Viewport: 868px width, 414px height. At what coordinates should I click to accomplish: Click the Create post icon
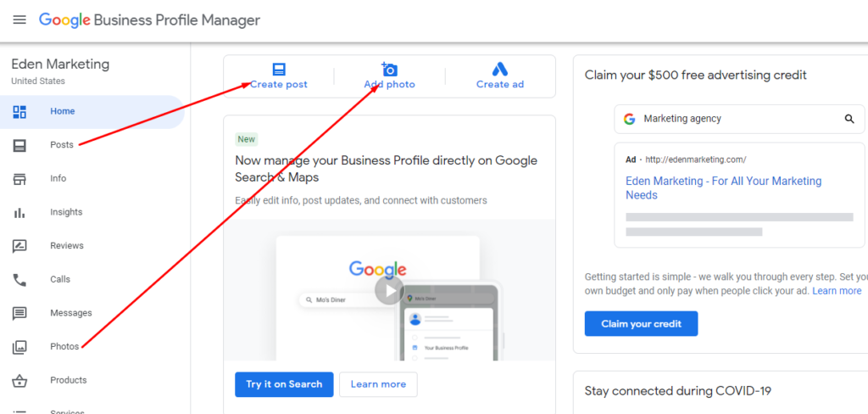click(279, 70)
